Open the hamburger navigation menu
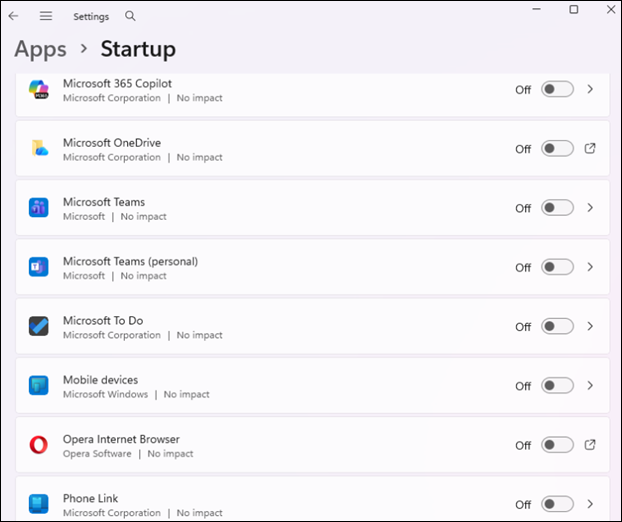Viewport: 622px width, 522px height. (x=46, y=16)
